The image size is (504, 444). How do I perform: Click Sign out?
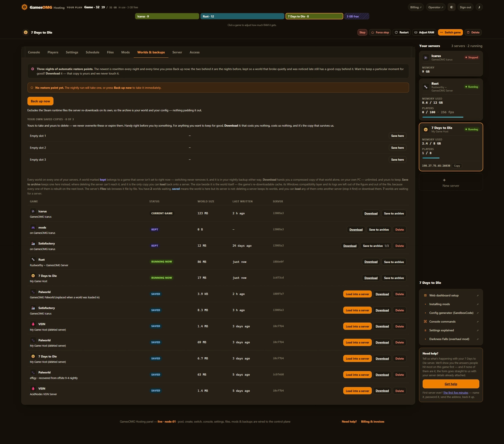click(x=465, y=7)
